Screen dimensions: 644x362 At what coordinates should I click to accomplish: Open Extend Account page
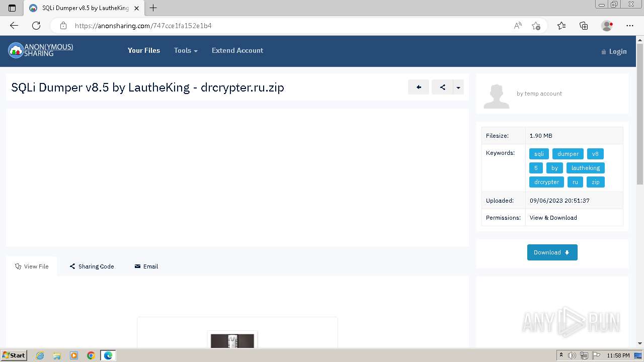(x=237, y=50)
